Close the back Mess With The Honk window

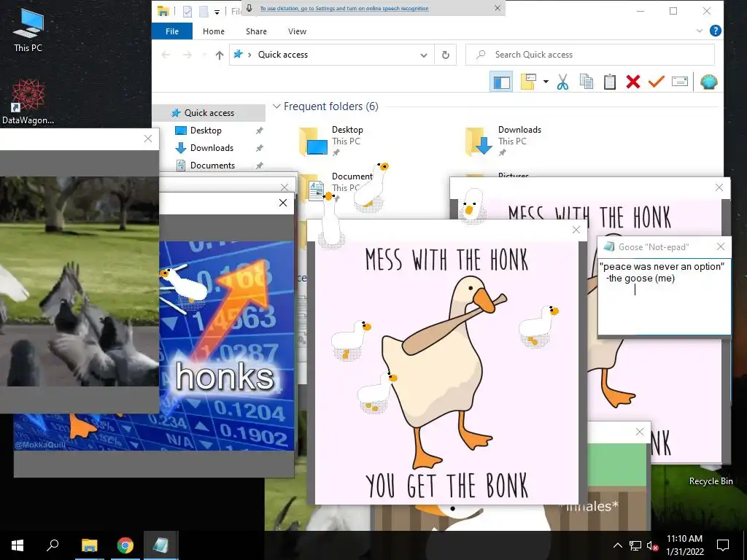719,187
